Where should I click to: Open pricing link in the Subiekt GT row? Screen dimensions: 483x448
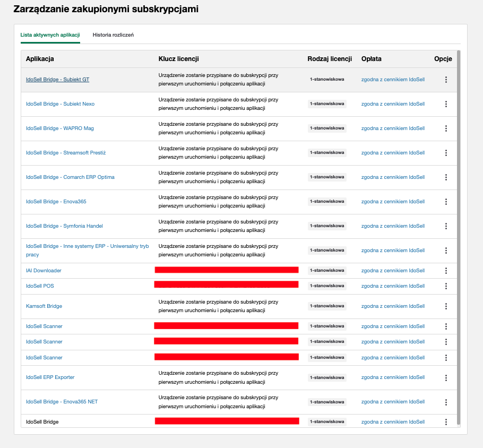393,80
